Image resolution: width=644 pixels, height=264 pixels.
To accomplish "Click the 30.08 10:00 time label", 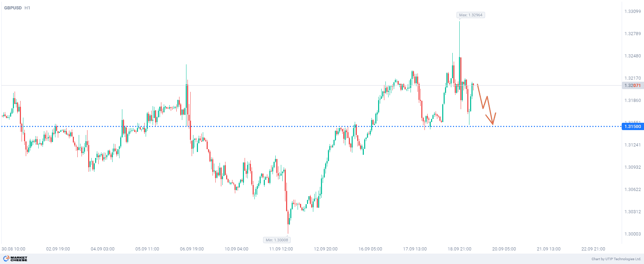I will pos(14,249).
